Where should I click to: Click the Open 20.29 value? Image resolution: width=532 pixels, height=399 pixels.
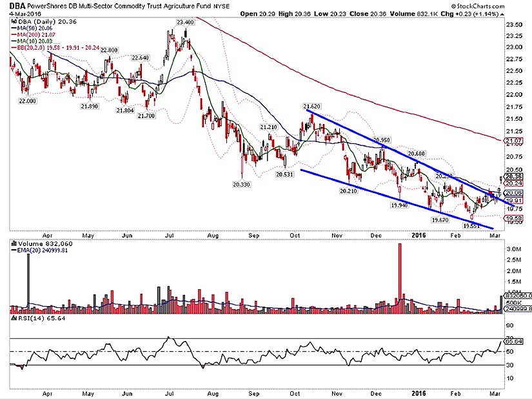click(258, 14)
